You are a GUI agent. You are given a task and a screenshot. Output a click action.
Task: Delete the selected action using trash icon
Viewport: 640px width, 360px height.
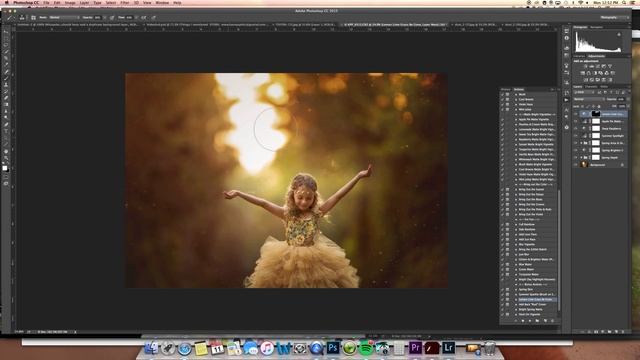(552, 321)
